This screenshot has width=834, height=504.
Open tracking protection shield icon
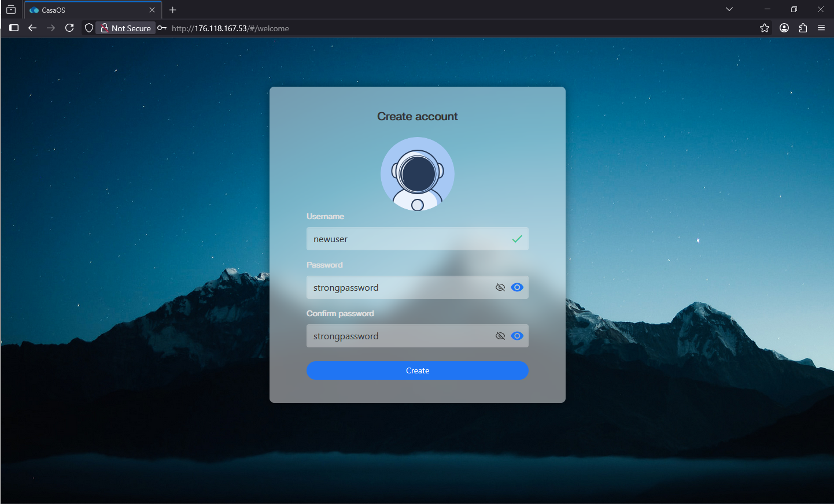click(89, 28)
